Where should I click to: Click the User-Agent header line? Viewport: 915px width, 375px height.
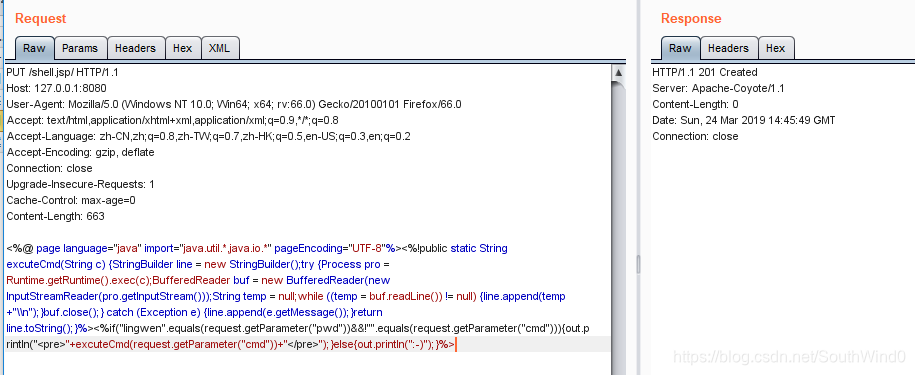coord(234,104)
